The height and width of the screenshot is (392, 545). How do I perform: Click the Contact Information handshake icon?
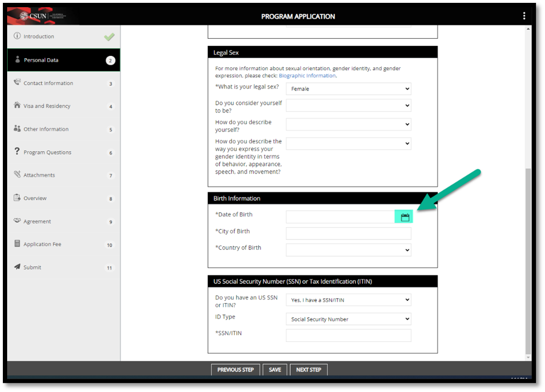point(17,83)
